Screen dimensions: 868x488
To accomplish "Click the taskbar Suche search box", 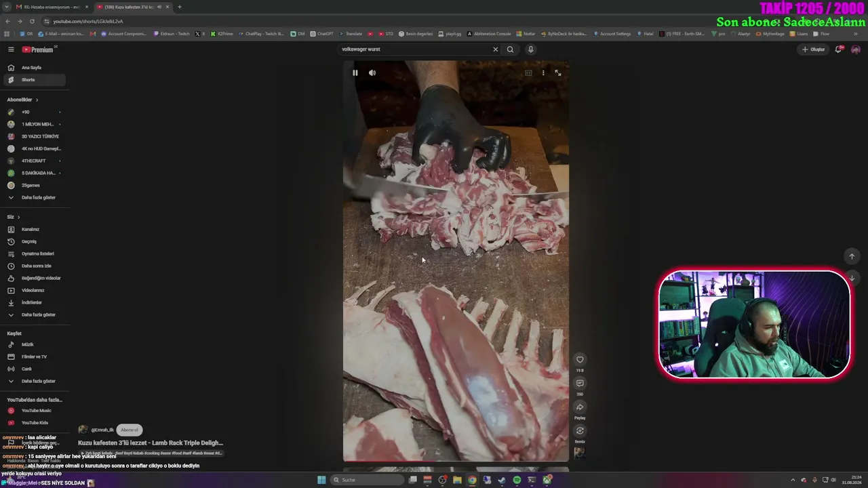I will 368,480.
